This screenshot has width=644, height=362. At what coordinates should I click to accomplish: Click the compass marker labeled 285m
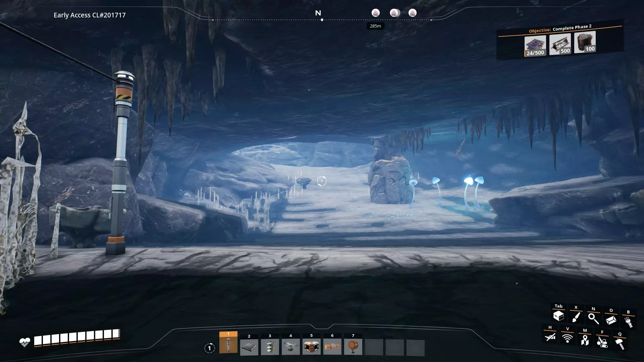click(x=376, y=13)
